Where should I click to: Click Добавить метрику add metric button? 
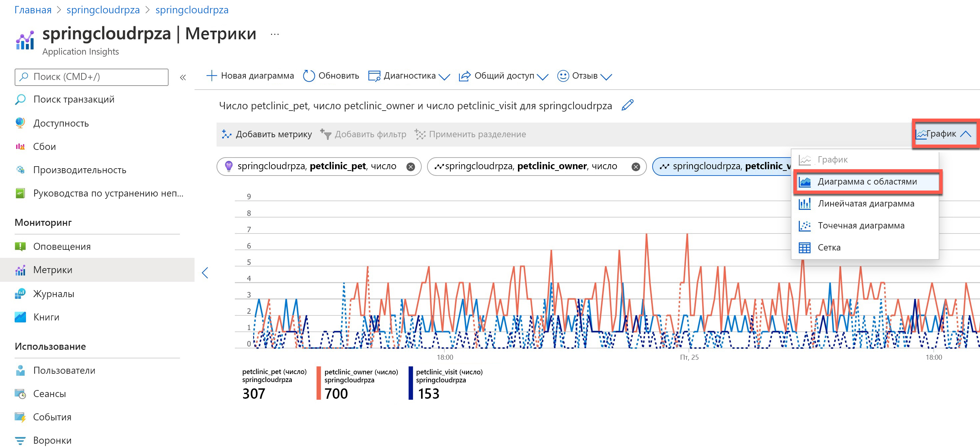(x=267, y=134)
